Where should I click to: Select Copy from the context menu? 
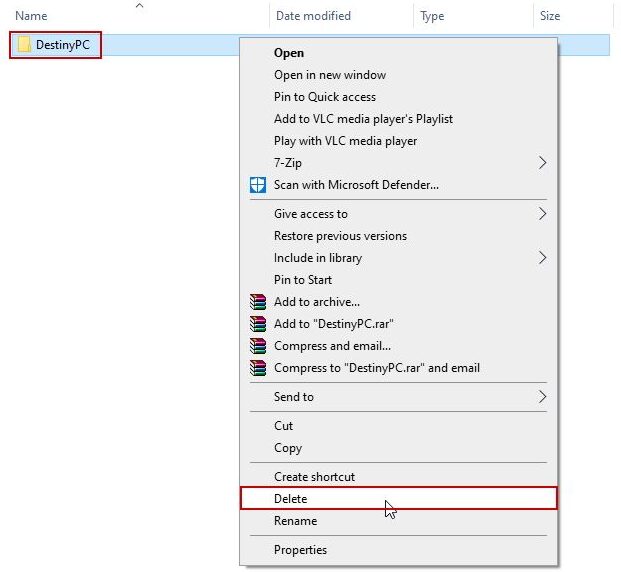(398, 448)
